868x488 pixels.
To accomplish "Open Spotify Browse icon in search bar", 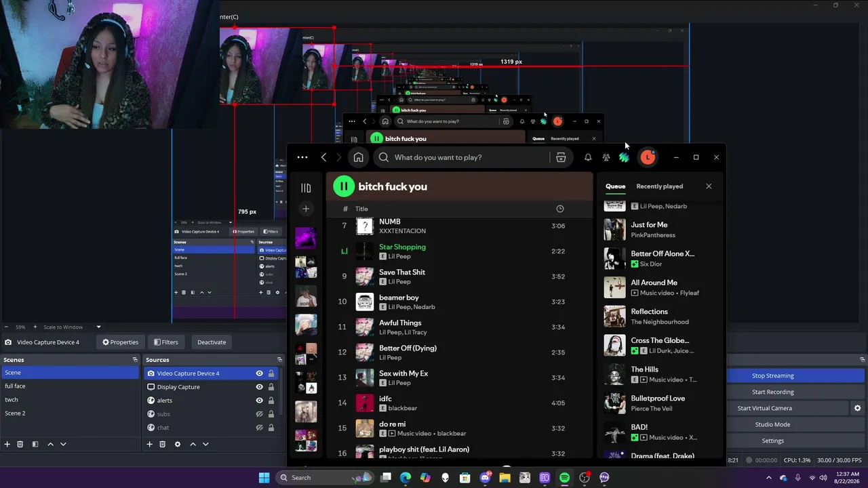I will tap(561, 157).
